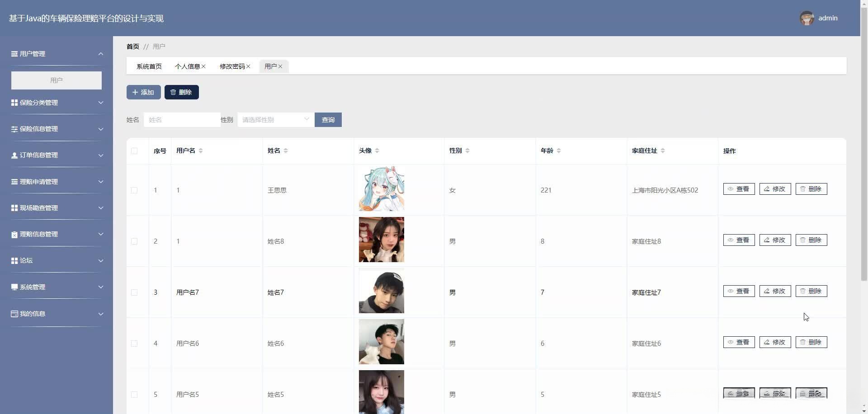Click the avatar thumbnail for 姓名7
868x414 pixels.
[382, 291]
